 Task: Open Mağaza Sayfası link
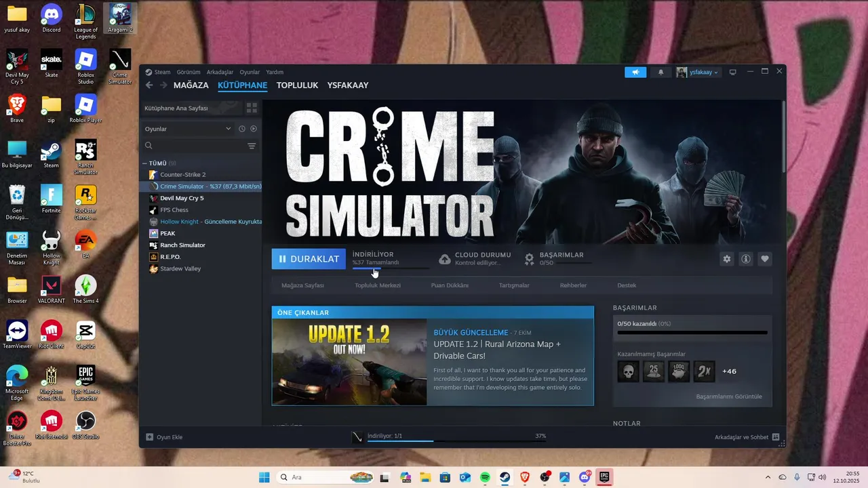[x=302, y=285]
